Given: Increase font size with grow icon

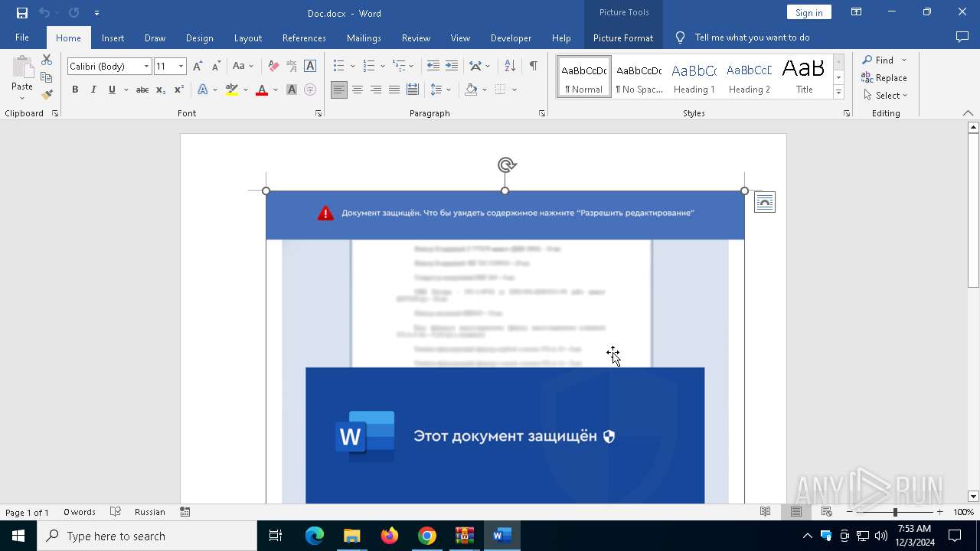Looking at the screenshot, I should (x=198, y=67).
